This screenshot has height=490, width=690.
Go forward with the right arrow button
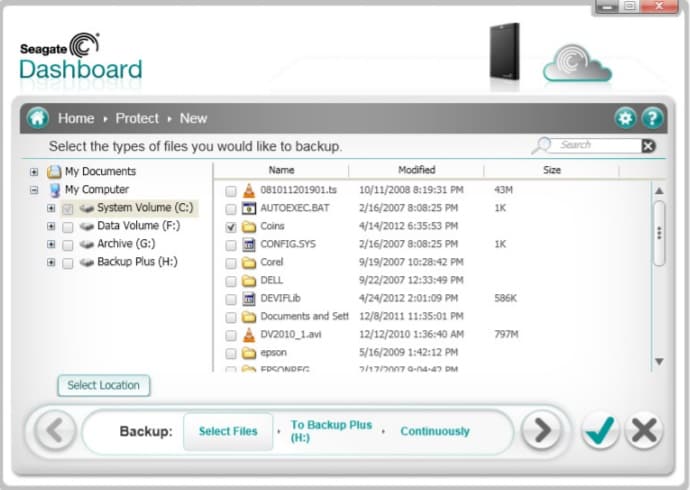click(x=541, y=430)
